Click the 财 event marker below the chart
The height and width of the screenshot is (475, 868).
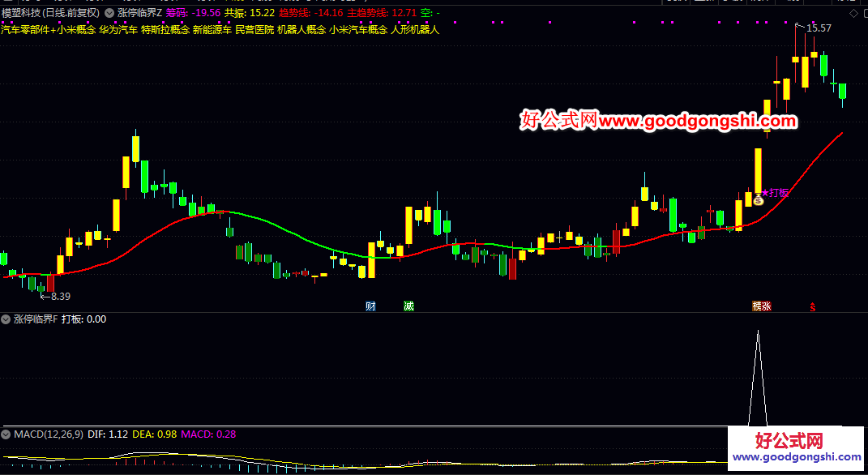pos(371,306)
